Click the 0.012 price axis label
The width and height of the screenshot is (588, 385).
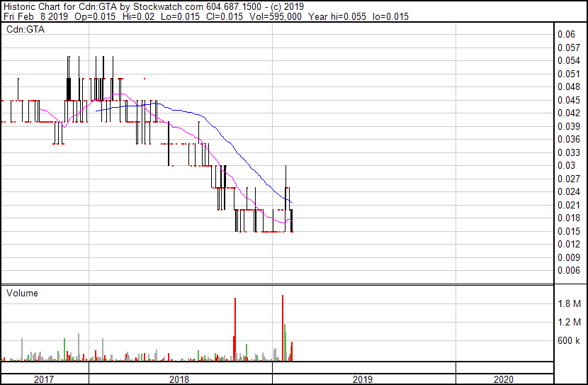[568, 245]
